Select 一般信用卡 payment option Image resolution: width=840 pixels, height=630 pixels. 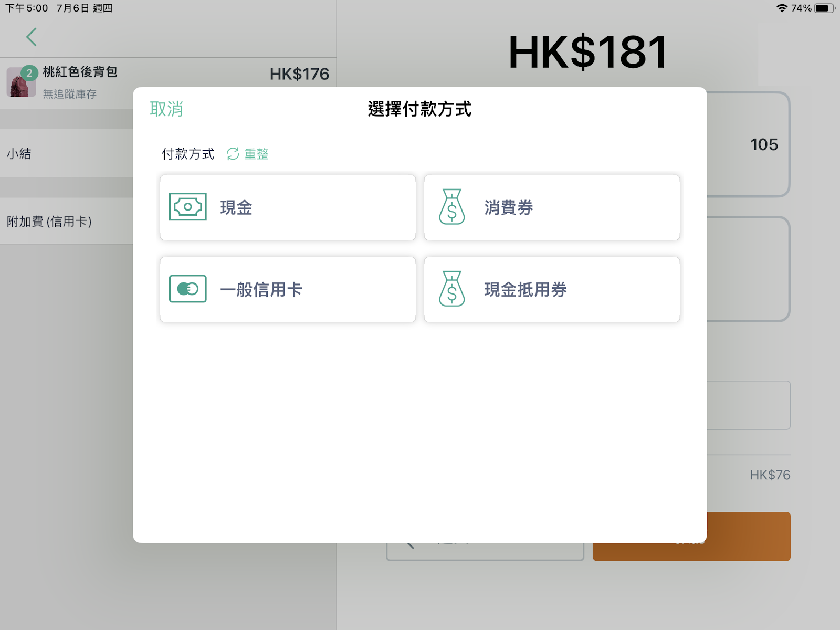(288, 289)
